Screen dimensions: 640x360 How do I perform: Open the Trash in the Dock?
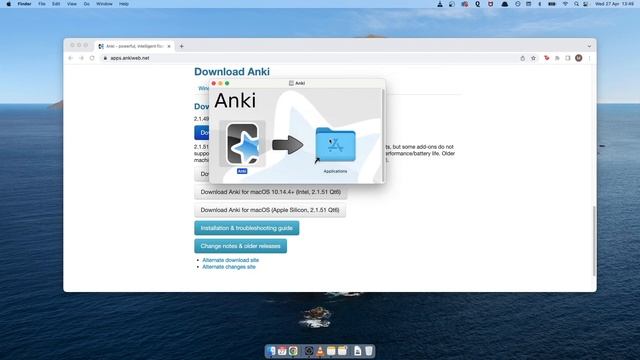coord(369,351)
